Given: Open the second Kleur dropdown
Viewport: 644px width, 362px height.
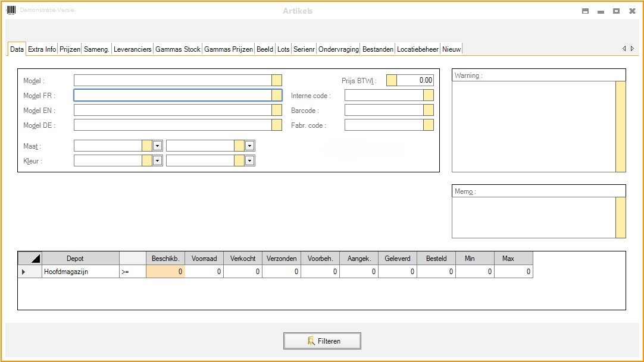Looking at the screenshot, I should coord(249,160).
